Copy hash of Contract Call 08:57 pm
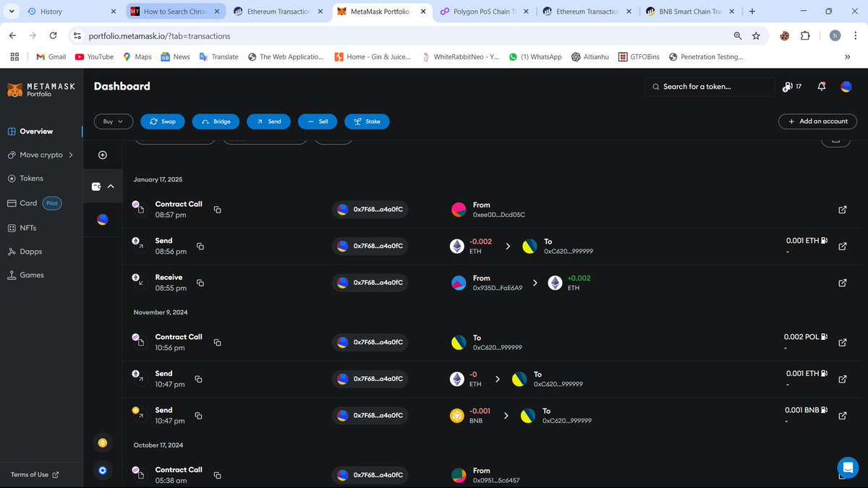The image size is (868, 488). click(217, 210)
